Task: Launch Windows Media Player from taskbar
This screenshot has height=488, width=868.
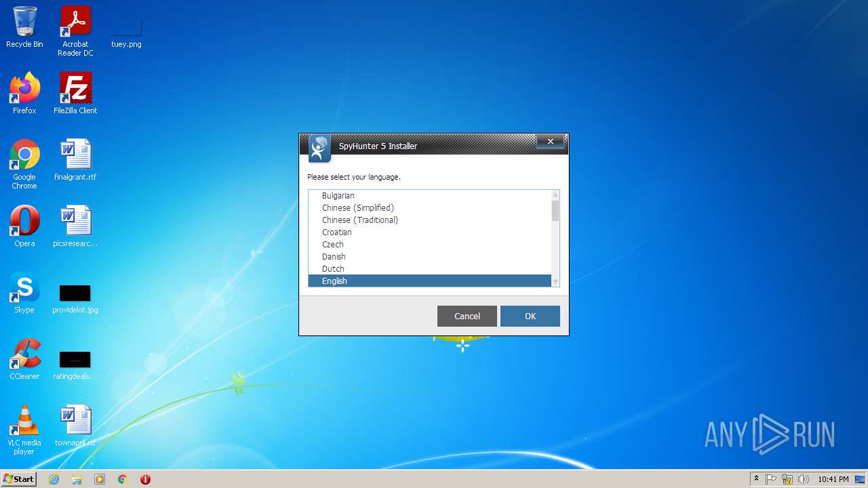Action: tap(100, 479)
